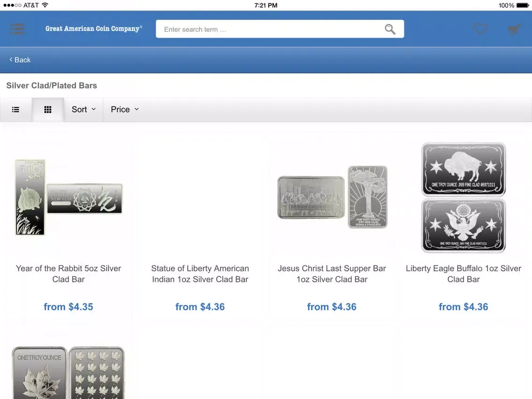
Task: Switch to list view layout
Action: (15, 110)
